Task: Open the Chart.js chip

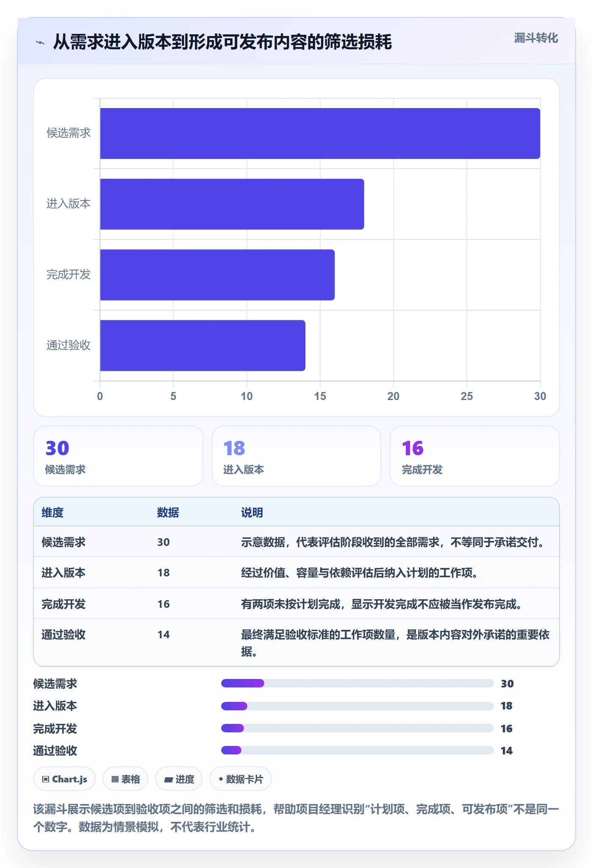Action: click(64, 779)
